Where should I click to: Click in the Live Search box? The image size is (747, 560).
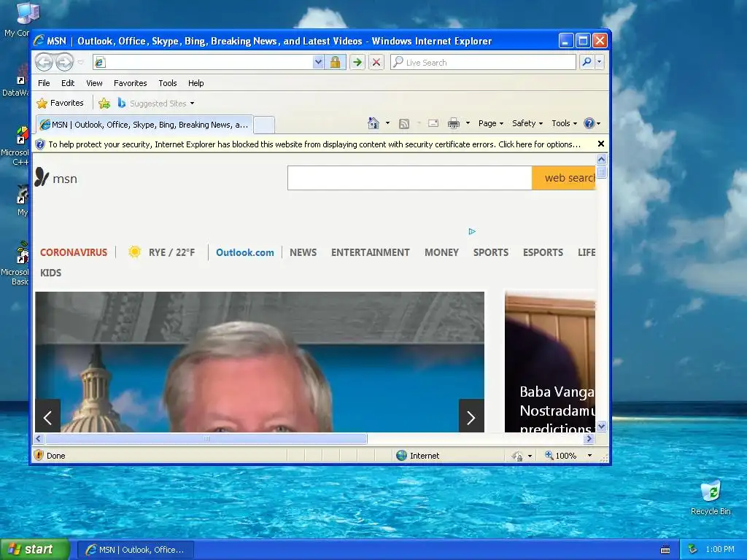pyautogui.click(x=483, y=62)
